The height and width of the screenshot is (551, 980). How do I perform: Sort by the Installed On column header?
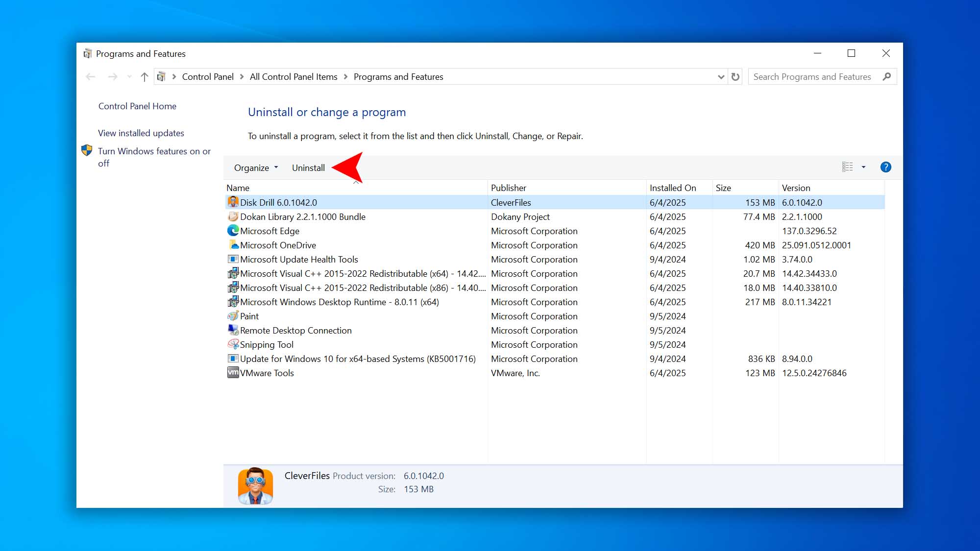[x=679, y=188]
